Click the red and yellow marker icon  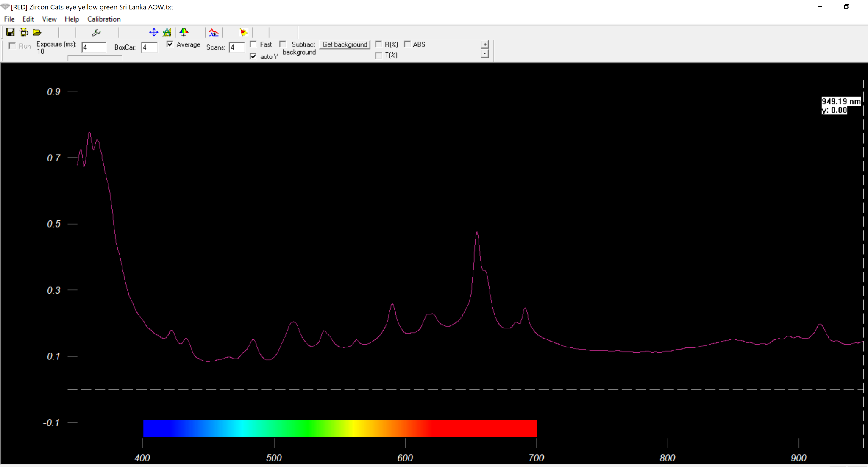(244, 32)
